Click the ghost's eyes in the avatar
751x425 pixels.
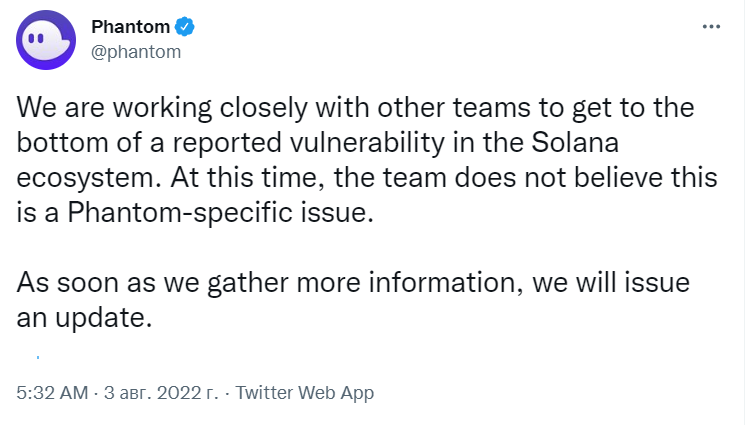point(36,38)
